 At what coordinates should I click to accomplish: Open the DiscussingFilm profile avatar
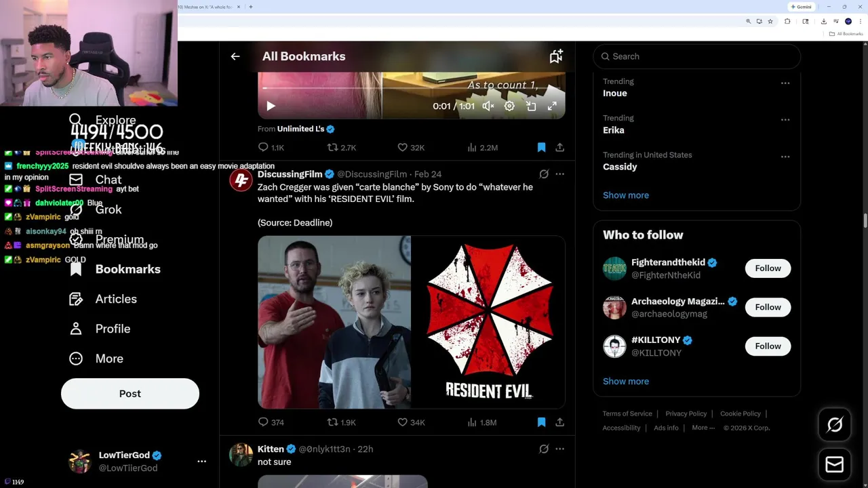(x=241, y=180)
